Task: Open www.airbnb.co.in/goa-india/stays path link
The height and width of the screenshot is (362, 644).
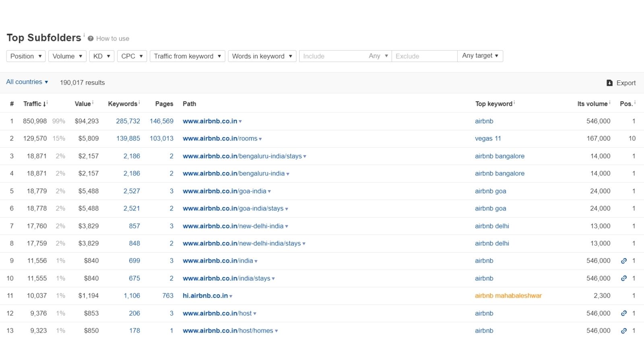Action: [x=233, y=208]
